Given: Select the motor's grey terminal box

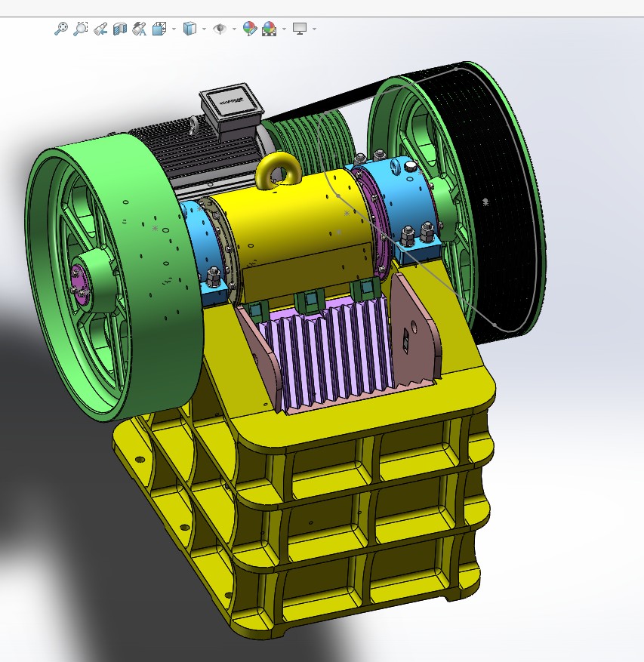Looking at the screenshot, I should point(232,109).
